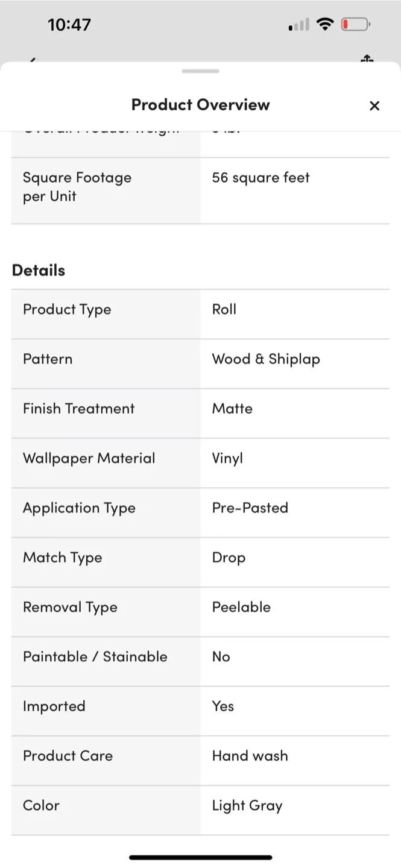Screen dimensions: 401x868
Task: Tap the drag handle above the sheet title
Action: (x=200, y=71)
